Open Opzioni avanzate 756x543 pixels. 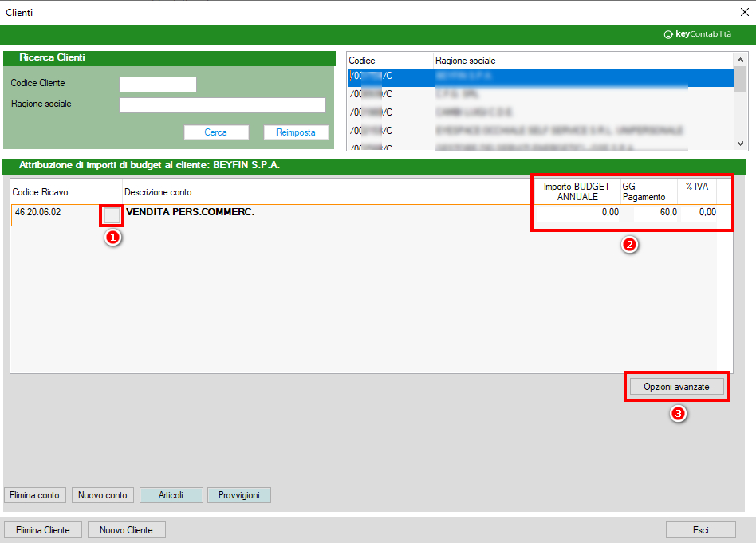[x=676, y=386]
